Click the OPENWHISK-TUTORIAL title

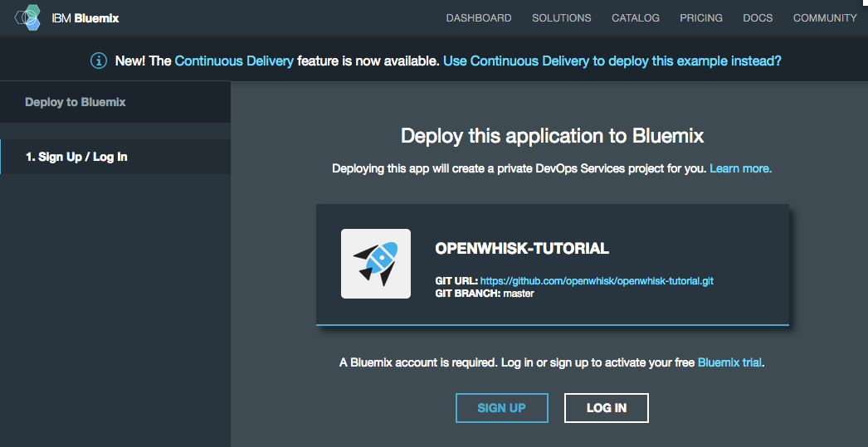point(522,249)
